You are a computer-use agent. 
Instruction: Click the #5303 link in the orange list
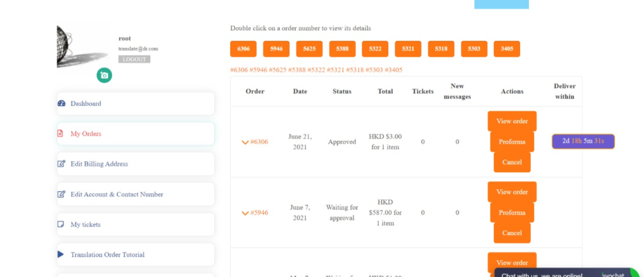(x=374, y=70)
